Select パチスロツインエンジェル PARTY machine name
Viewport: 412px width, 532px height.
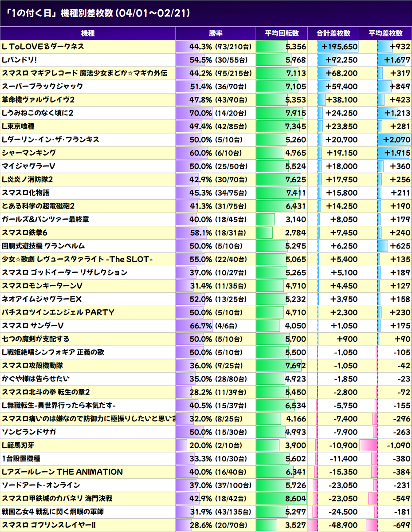point(58,312)
